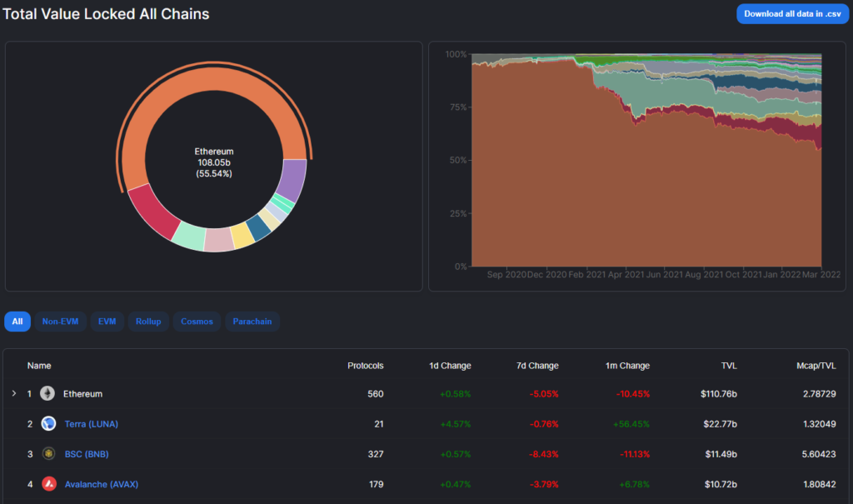Show Parachain chains only

pos(252,321)
